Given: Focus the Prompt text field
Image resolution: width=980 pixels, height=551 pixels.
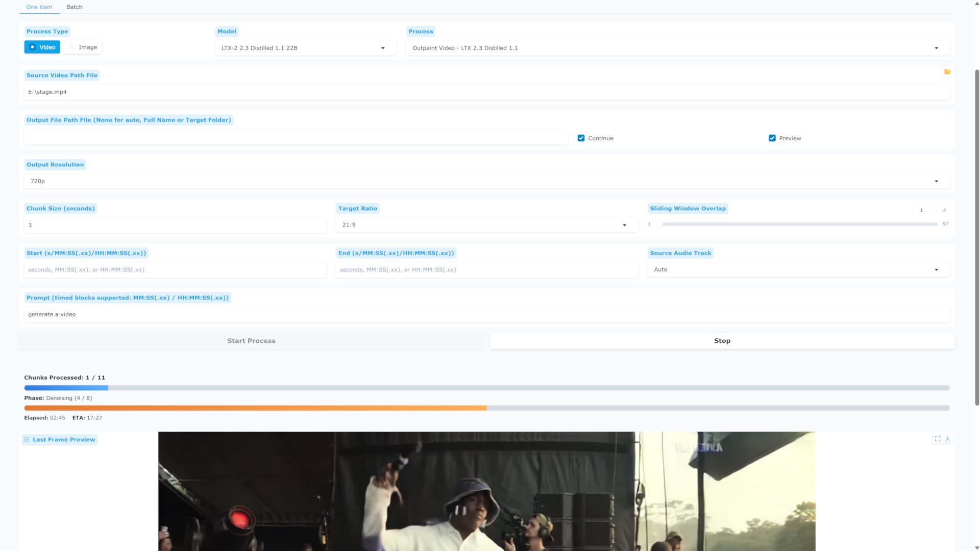Looking at the screenshot, I should 487,314.
